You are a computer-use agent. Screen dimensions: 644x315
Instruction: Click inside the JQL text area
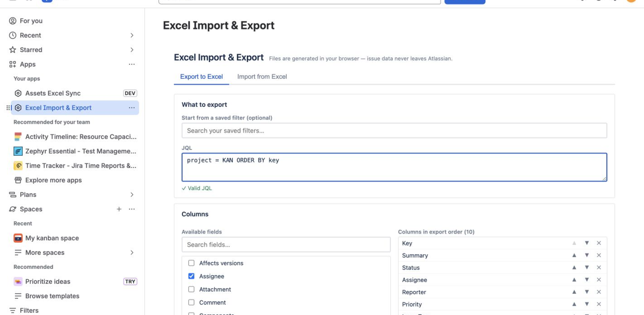pos(394,167)
